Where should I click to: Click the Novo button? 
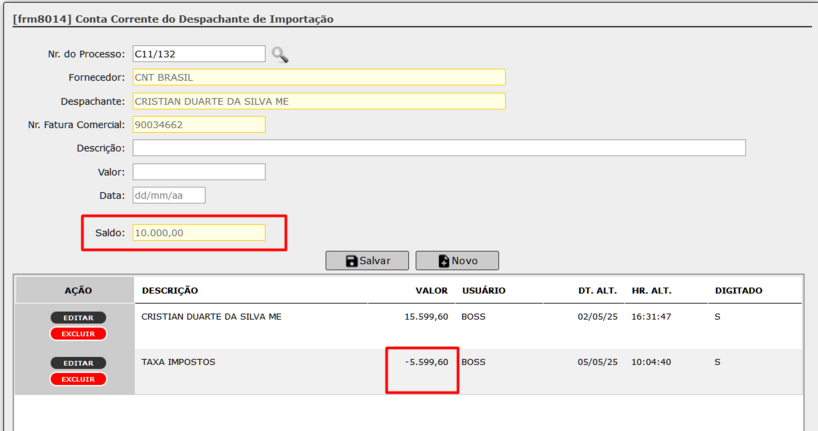point(457,260)
